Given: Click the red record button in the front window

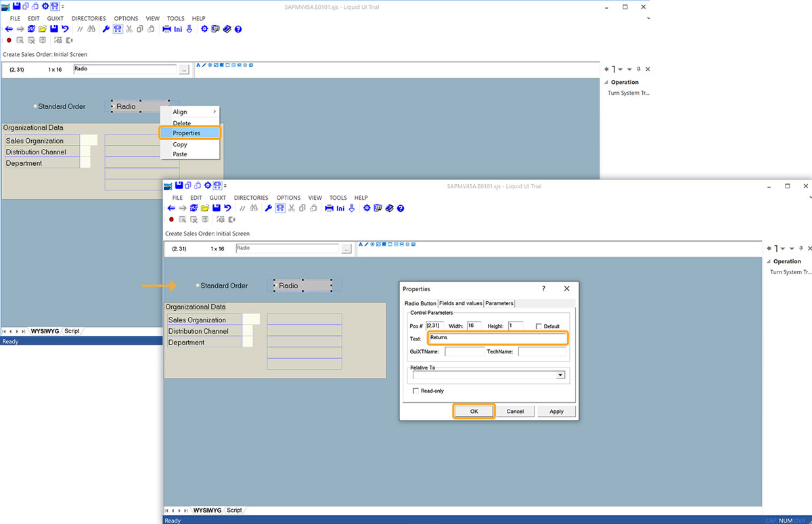Looking at the screenshot, I should point(171,219).
